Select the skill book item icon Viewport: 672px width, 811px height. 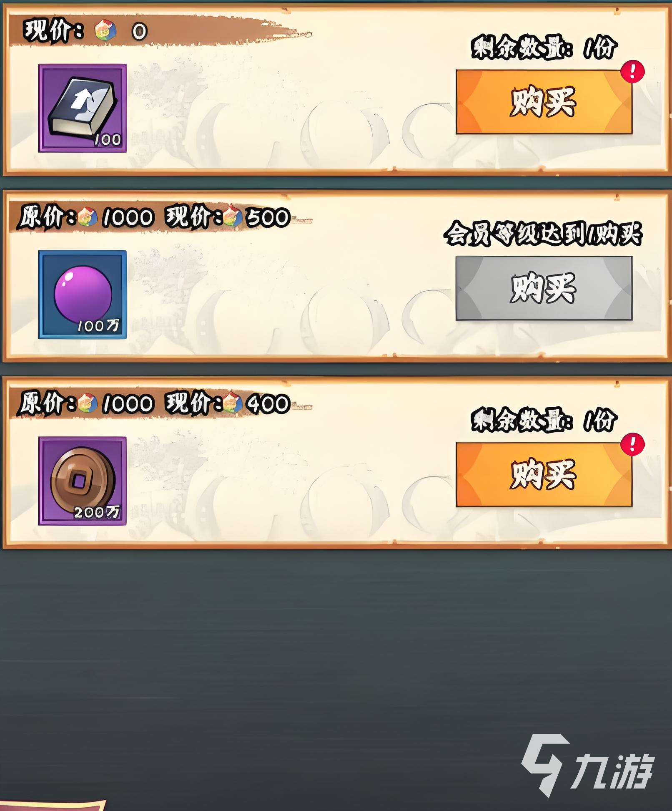(83, 108)
